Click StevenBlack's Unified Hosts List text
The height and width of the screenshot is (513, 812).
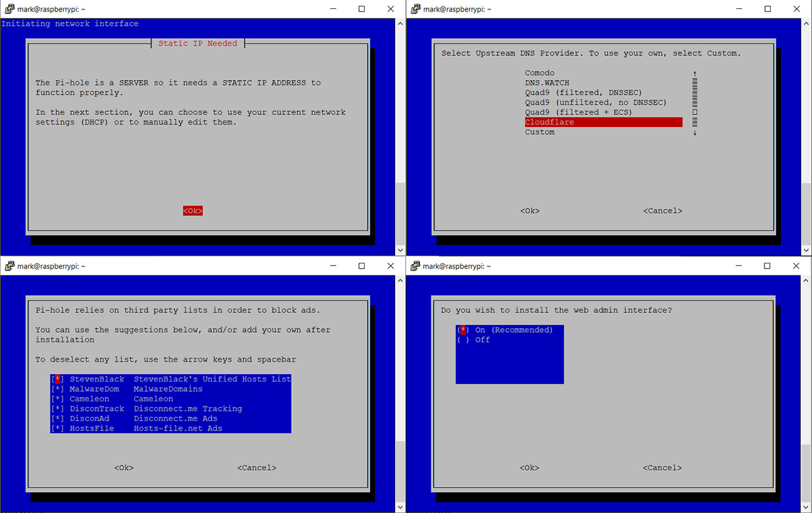click(212, 379)
